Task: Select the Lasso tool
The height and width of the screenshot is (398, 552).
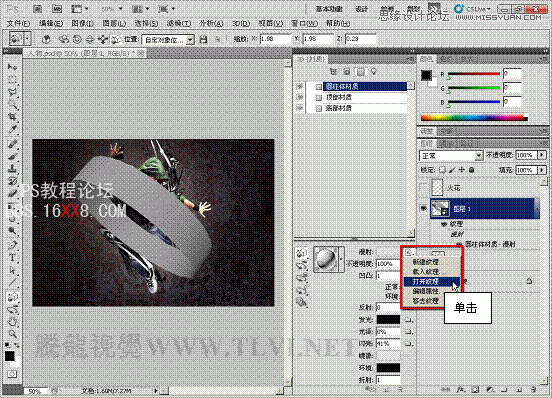Action: pos(12,92)
